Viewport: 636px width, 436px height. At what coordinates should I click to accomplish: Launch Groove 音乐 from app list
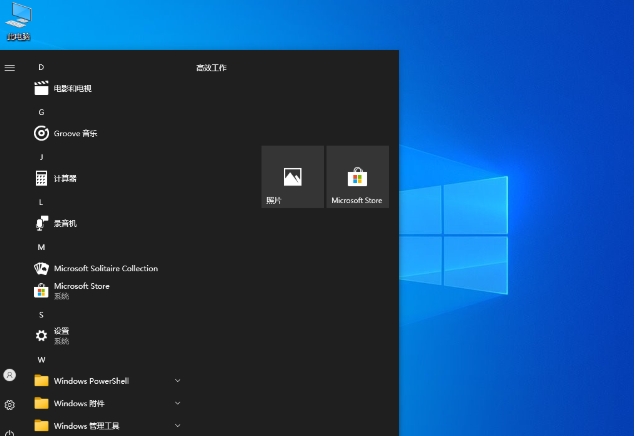75,133
